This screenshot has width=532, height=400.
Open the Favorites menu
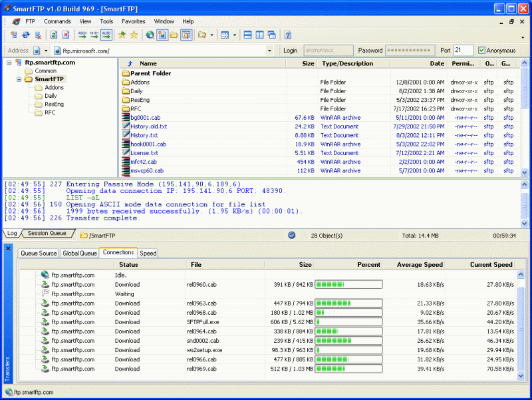pyautogui.click(x=134, y=21)
